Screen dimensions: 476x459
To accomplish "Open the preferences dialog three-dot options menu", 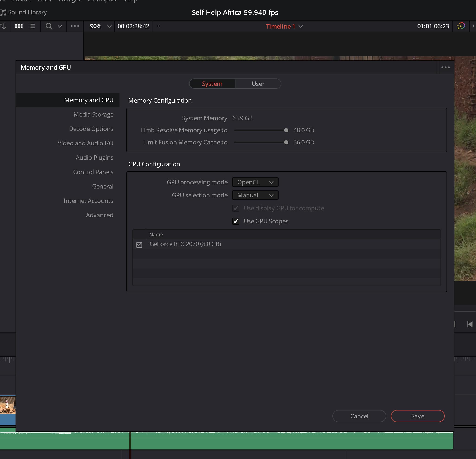I will tap(445, 67).
